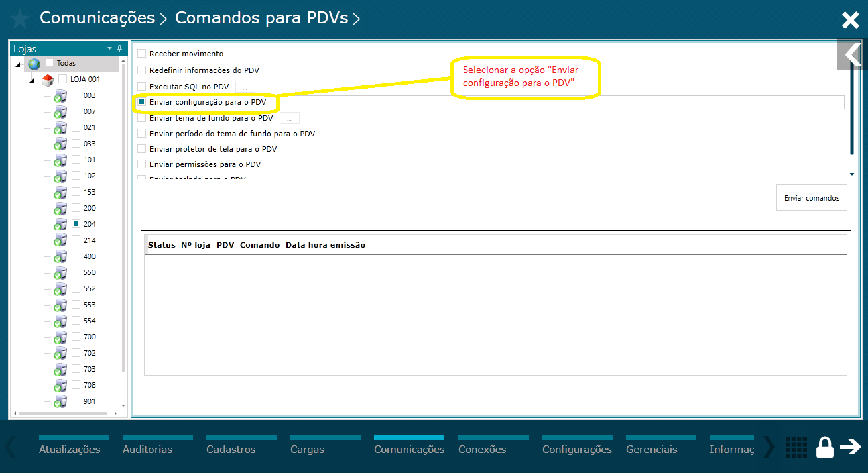Image resolution: width=868 pixels, height=473 pixels.
Task: Check Redefinir informações do PDV
Action: (x=141, y=70)
